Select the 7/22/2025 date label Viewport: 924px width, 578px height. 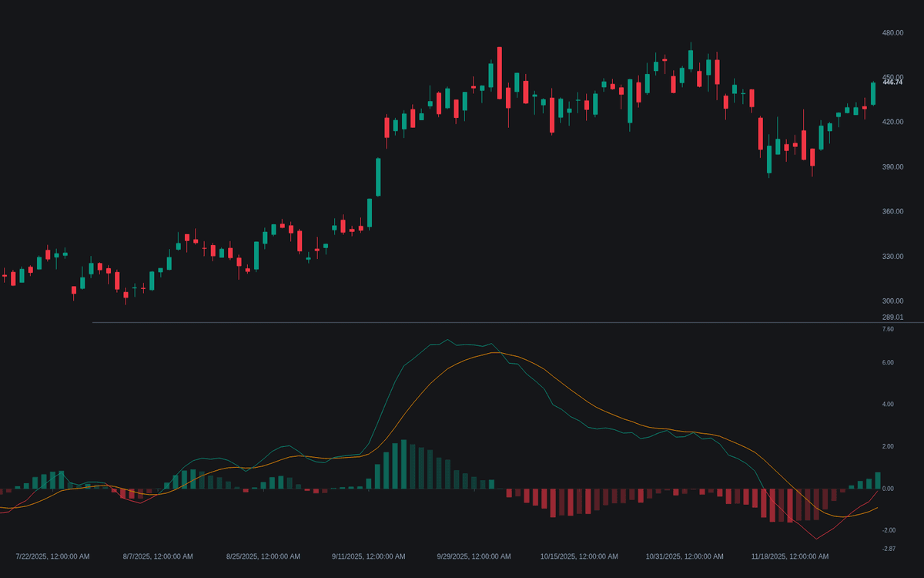[x=53, y=556]
